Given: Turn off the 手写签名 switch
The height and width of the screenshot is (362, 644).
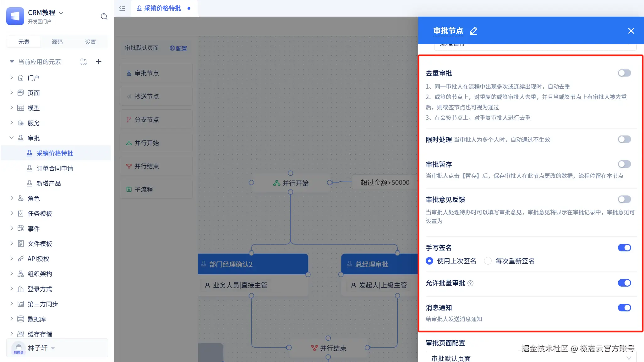Looking at the screenshot, I should [624, 248].
